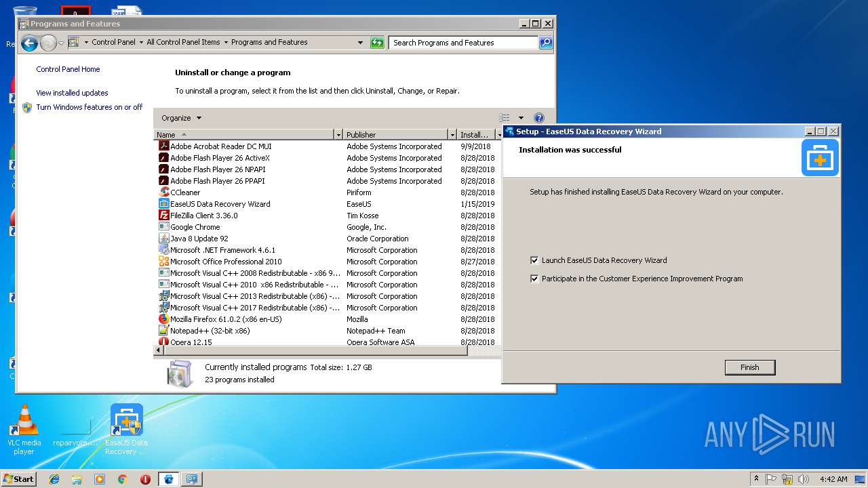Expand the view options dropdown arrow
Image resolution: width=868 pixels, height=488 pixels.
[x=521, y=118]
